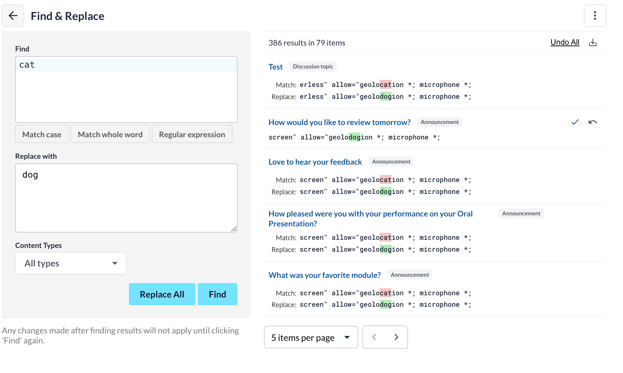
Task: Open What was your favorite module announcement
Action: point(324,275)
